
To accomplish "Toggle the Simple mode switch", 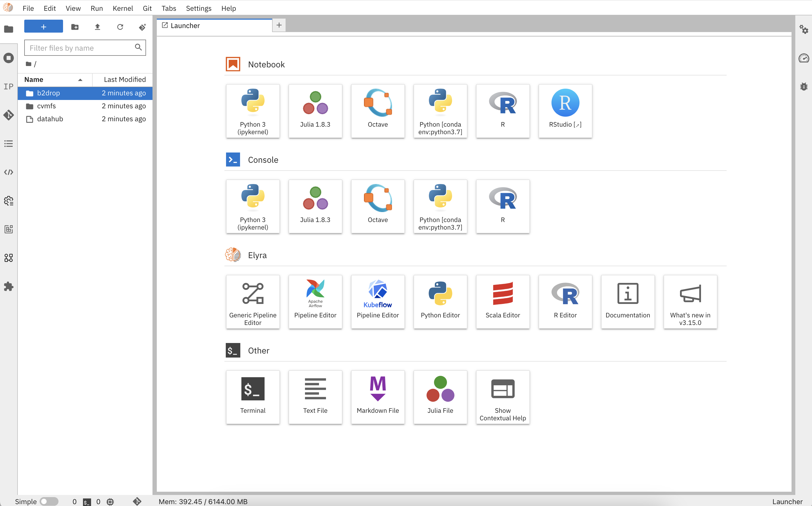I will tap(49, 501).
